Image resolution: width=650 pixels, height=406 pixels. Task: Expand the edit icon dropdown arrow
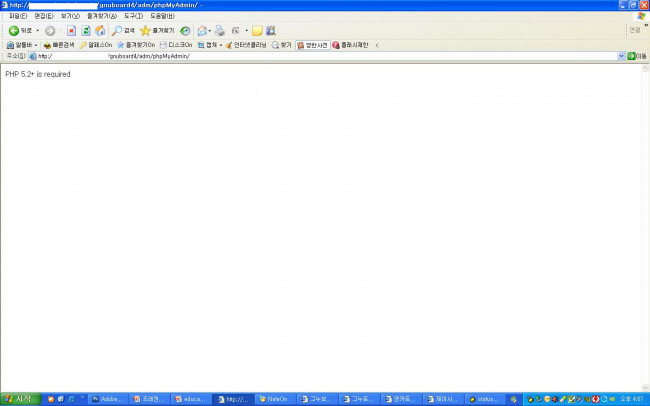[246, 31]
